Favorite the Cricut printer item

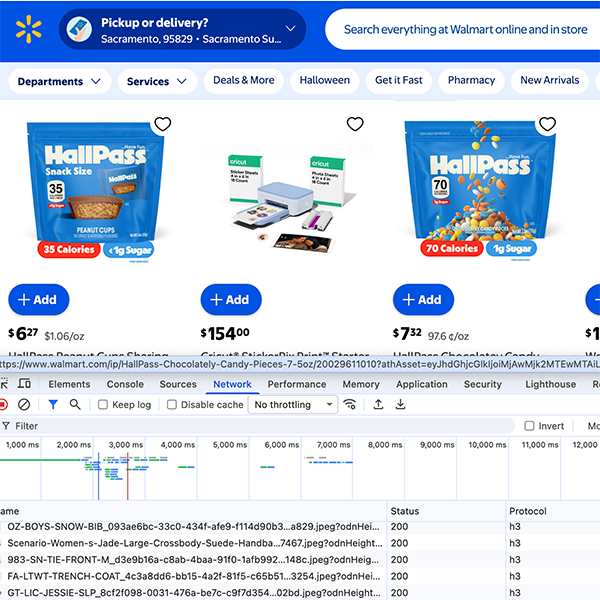pos(355,124)
